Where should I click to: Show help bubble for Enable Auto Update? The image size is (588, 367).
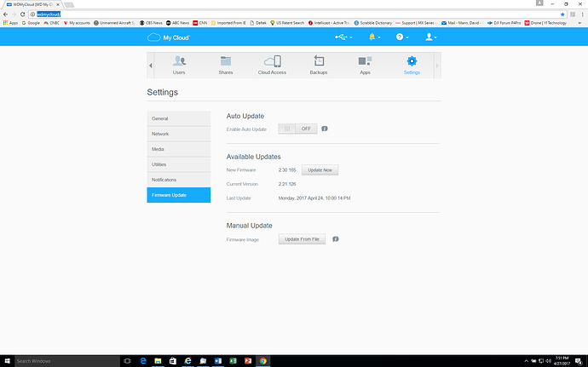click(x=325, y=129)
